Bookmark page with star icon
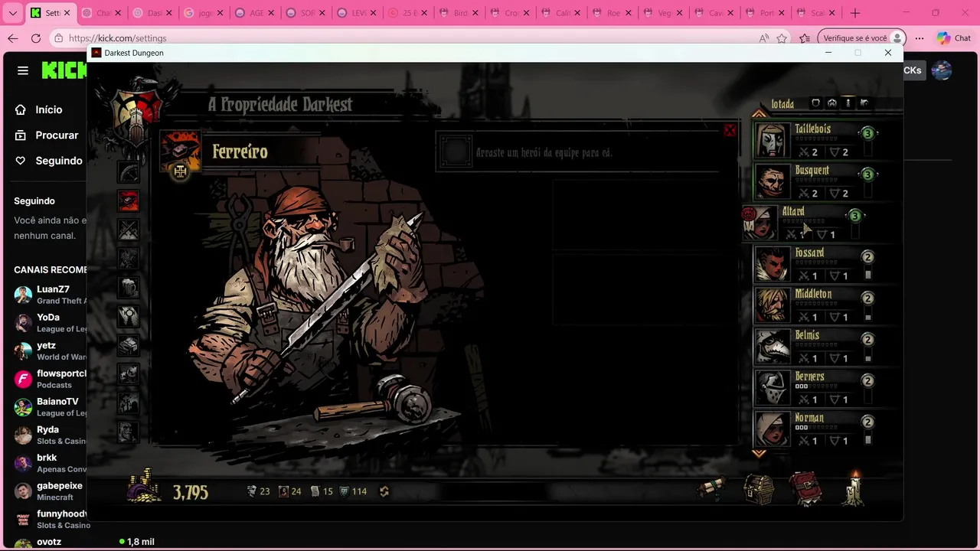This screenshot has width=980, height=551. (782, 38)
